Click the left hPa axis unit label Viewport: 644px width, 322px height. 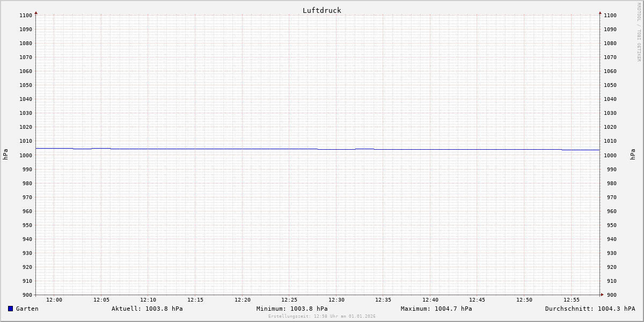pyautogui.click(x=5, y=155)
